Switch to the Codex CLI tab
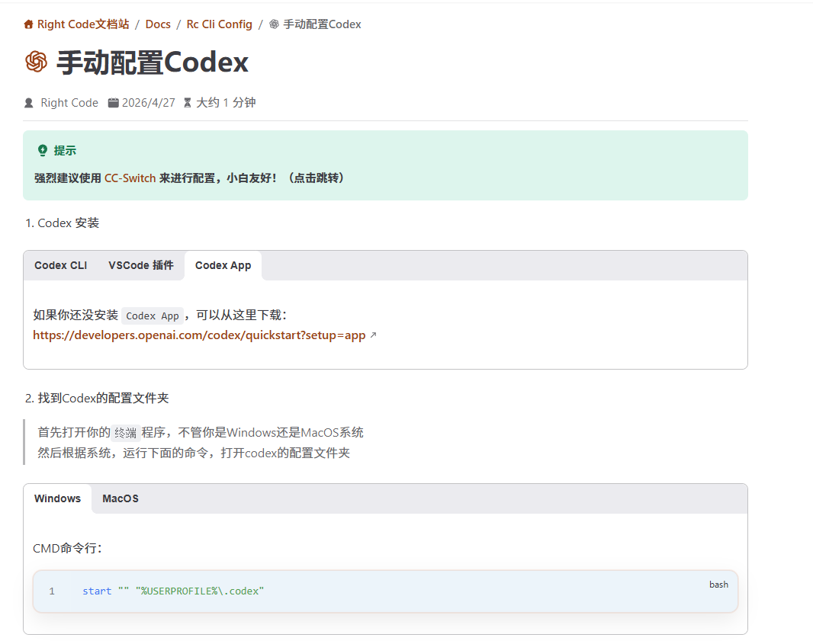Image resolution: width=813 pixels, height=644 pixels. click(61, 265)
